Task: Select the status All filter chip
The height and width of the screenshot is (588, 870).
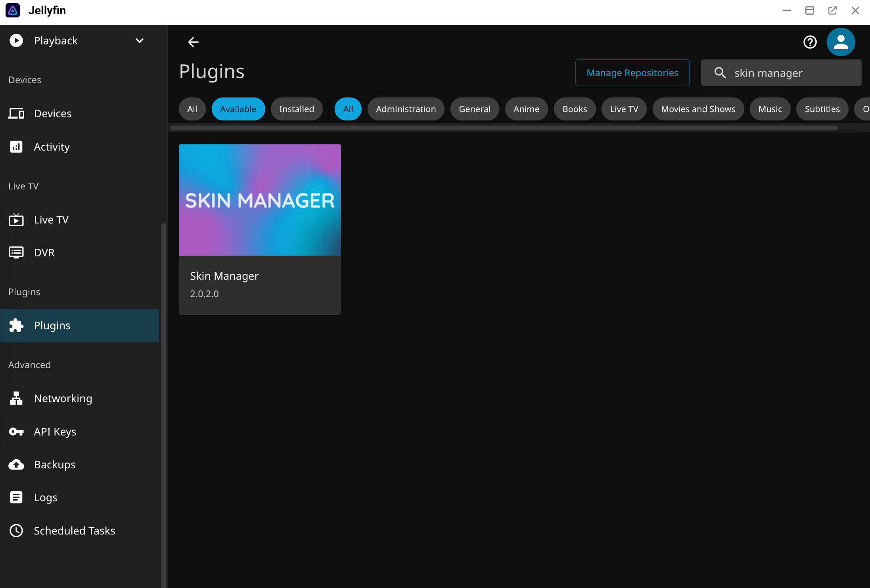Action: click(x=192, y=109)
